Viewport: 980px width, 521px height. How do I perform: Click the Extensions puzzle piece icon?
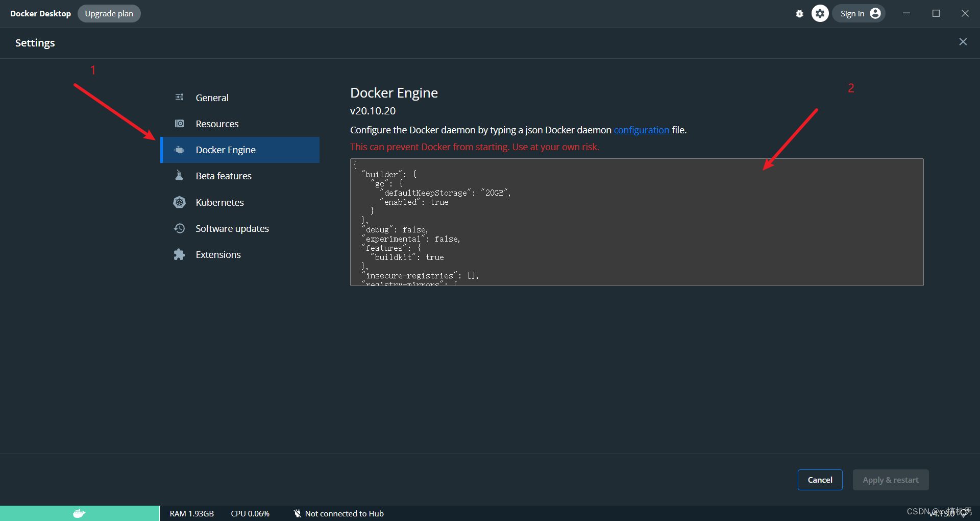point(180,254)
